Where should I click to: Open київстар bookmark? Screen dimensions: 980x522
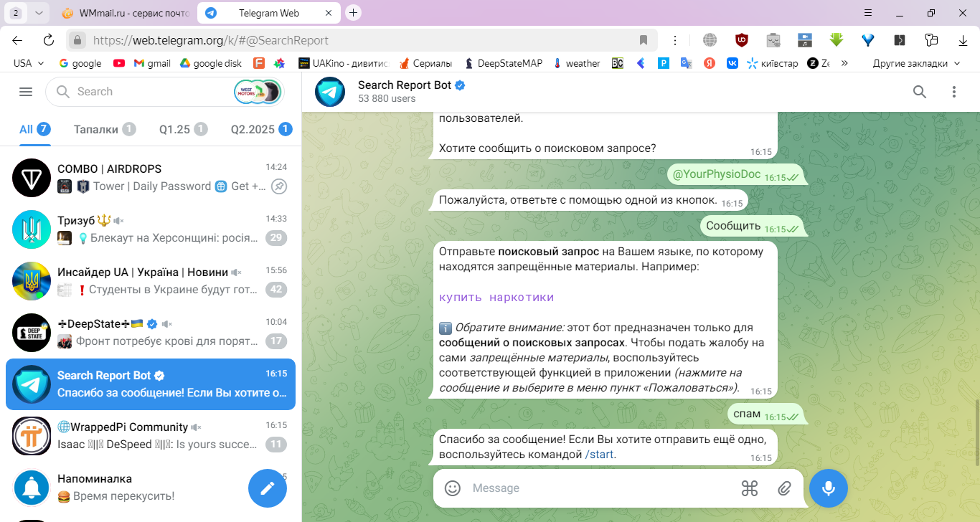tap(772, 63)
